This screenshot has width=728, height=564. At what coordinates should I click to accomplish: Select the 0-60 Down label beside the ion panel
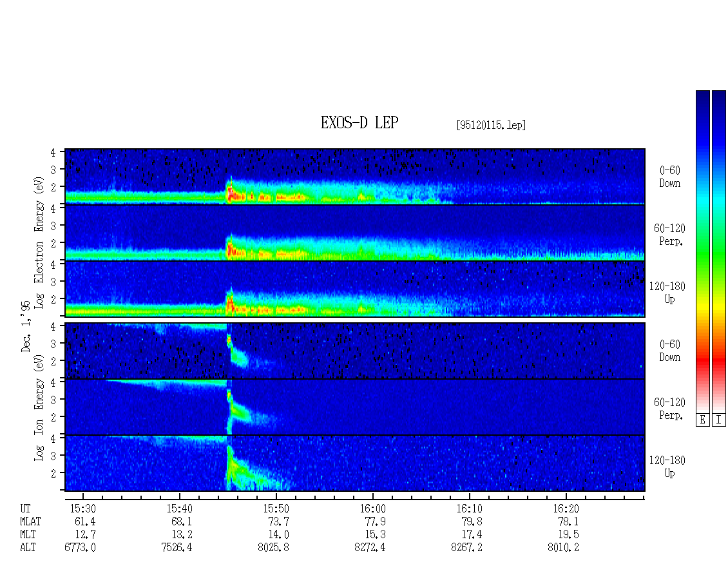pyautogui.click(x=669, y=351)
